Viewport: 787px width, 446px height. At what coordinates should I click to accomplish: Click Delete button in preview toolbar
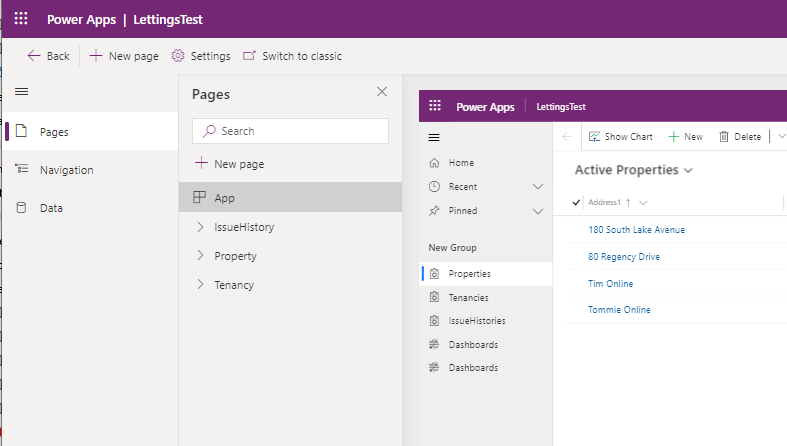740,136
